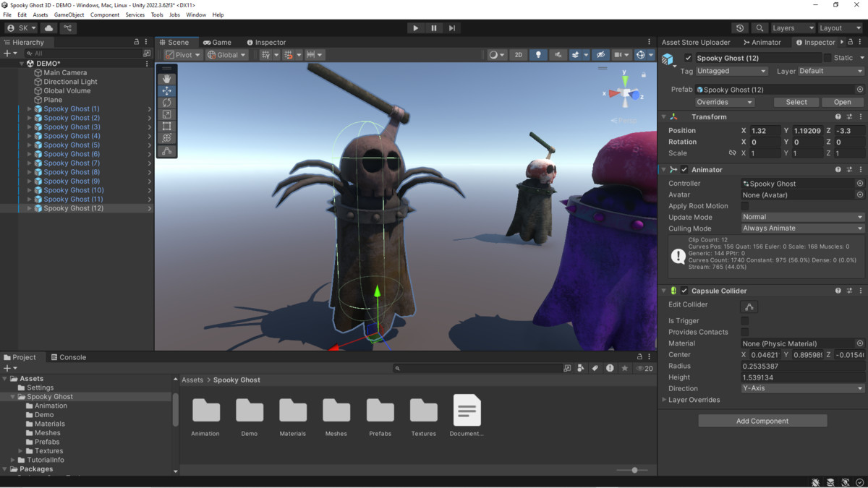Open the Pivot handle position dropdown

pos(183,55)
